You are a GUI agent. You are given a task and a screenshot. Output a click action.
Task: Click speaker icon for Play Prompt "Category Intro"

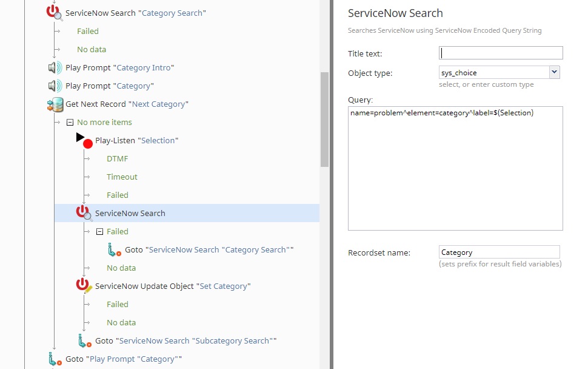(55, 68)
